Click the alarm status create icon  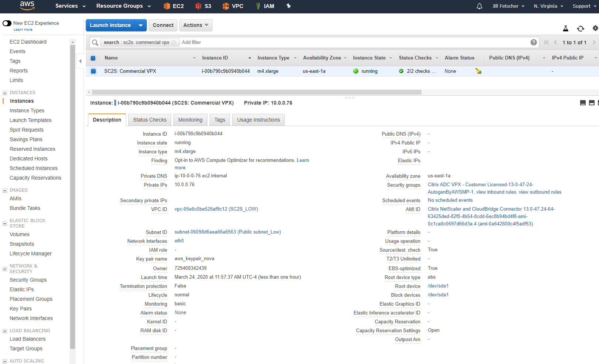[478, 71]
